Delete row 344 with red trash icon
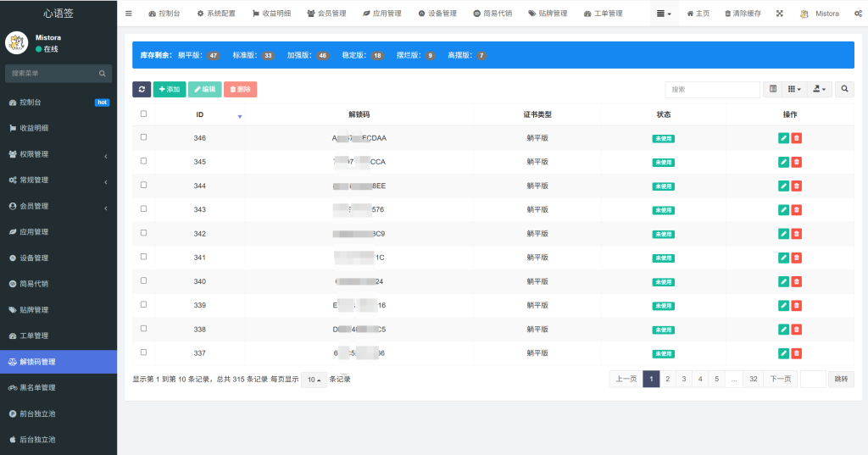868x455 pixels. (797, 186)
